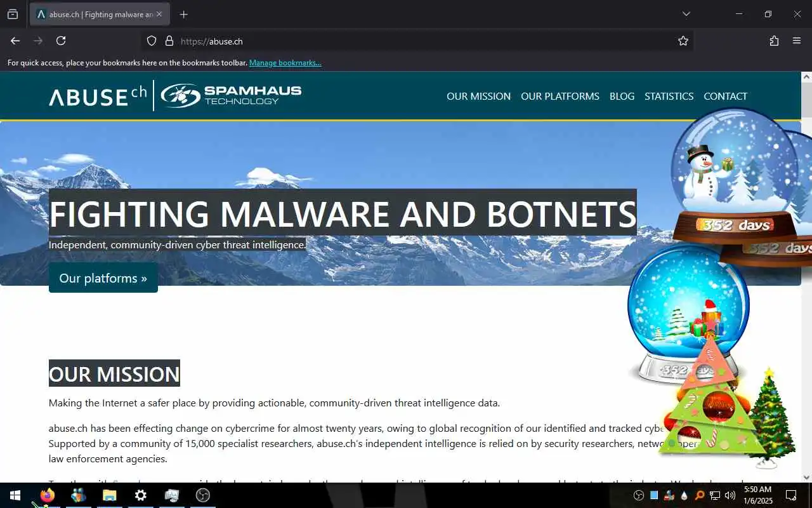Go back to the previous page
This screenshot has width=812, height=508.
click(15, 41)
